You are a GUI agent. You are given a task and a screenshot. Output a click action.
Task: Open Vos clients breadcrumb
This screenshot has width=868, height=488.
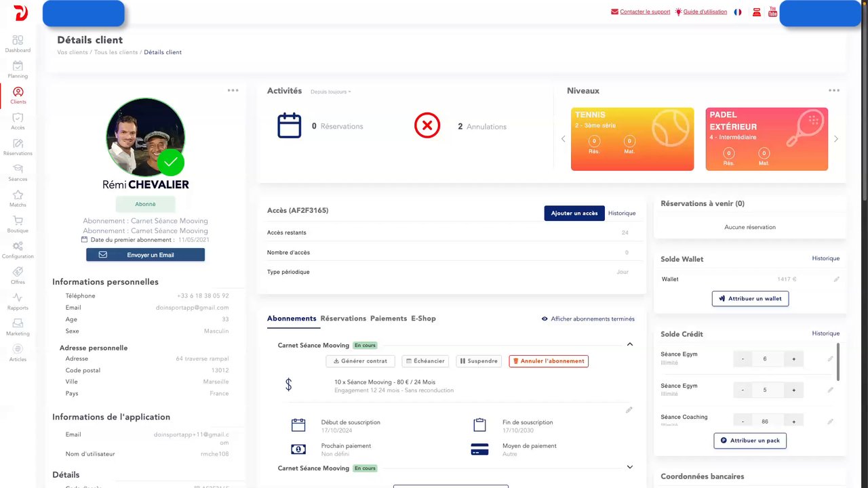click(x=73, y=52)
